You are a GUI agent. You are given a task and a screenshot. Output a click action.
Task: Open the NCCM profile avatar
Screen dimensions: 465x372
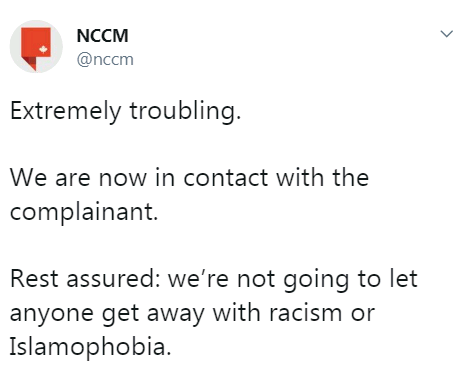(x=36, y=46)
